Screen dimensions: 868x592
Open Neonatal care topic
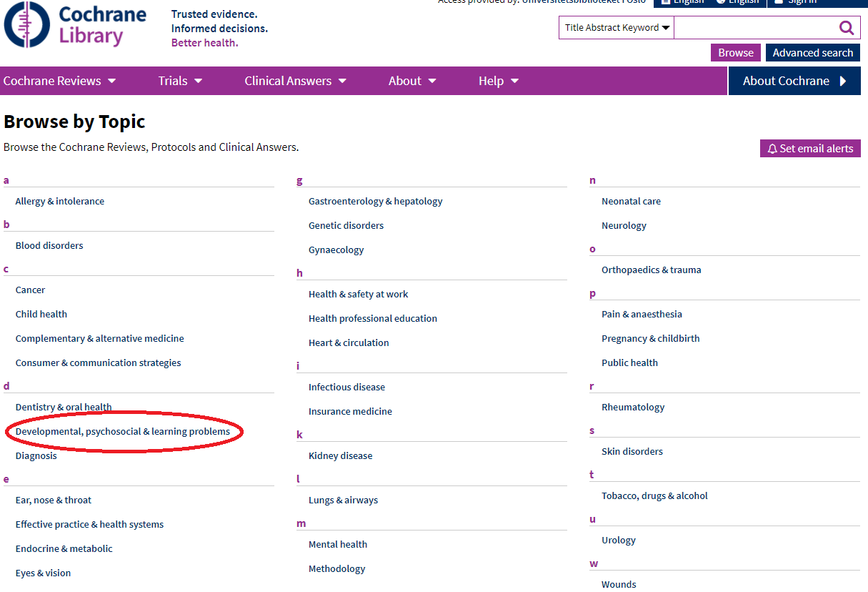(x=632, y=202)
